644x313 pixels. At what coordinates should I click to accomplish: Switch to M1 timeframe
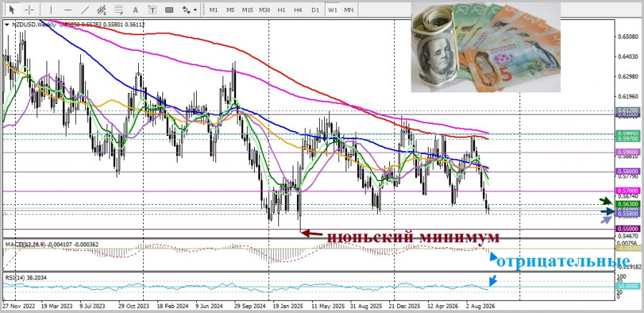click(213, 9)
